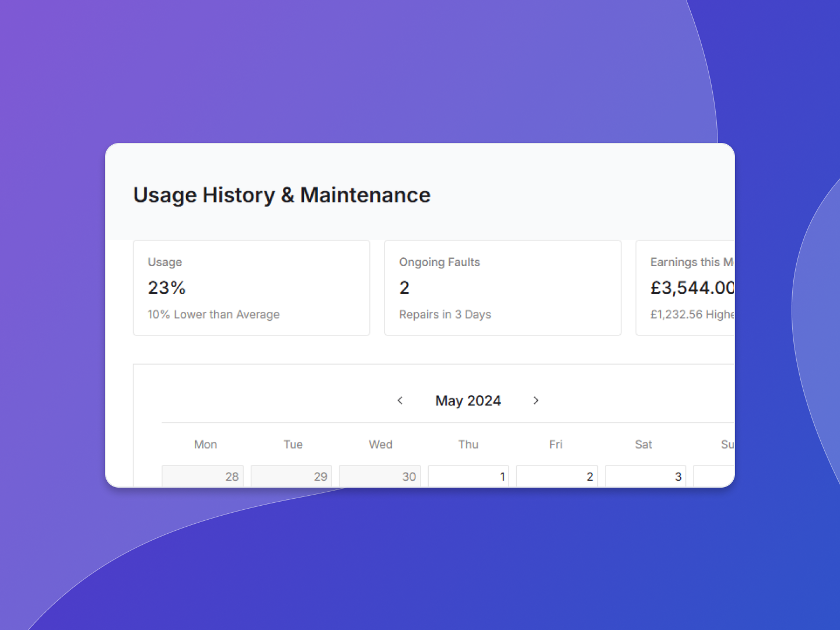This screenshot has width=840, height=630.
Task: Click the Fri weekday header
Action: [555, 444]
